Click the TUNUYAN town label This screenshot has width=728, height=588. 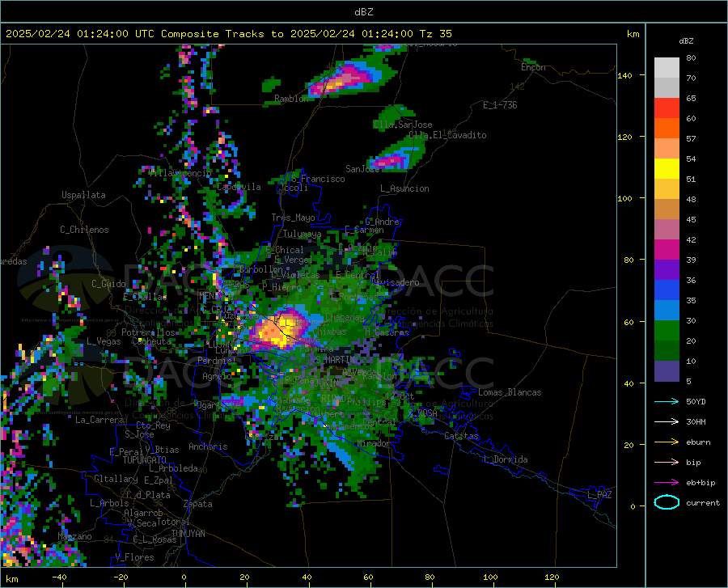point(188,534)
